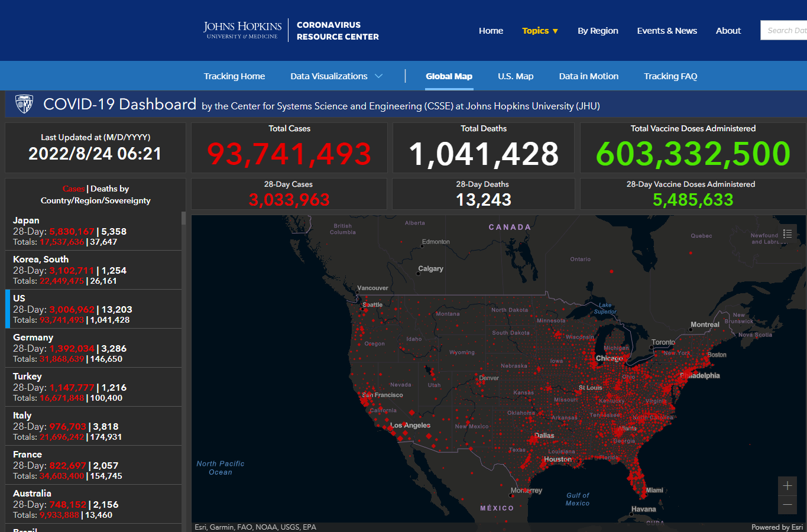Click the Esri, Garmin, FAO map attribution text
The image size is (807, 532).
click(x=255, y=527)
